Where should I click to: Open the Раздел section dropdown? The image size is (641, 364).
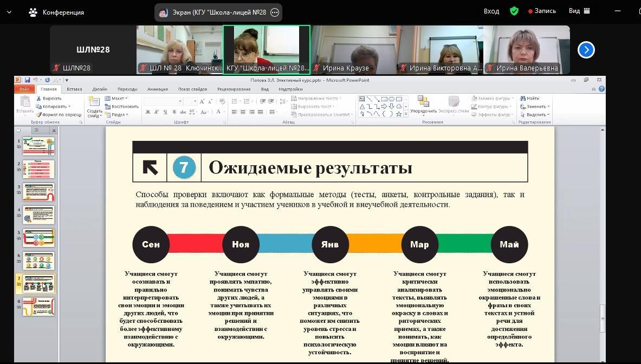[x=119, y=113]
